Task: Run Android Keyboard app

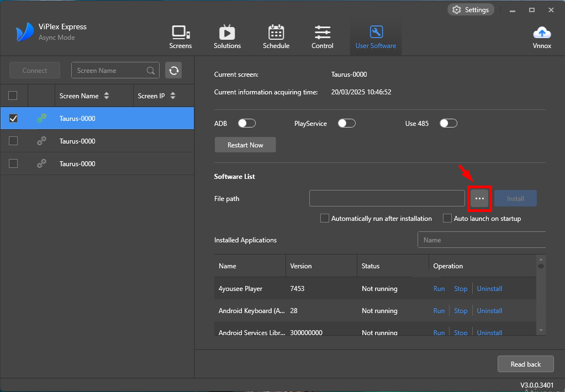Action: [439, 311]
